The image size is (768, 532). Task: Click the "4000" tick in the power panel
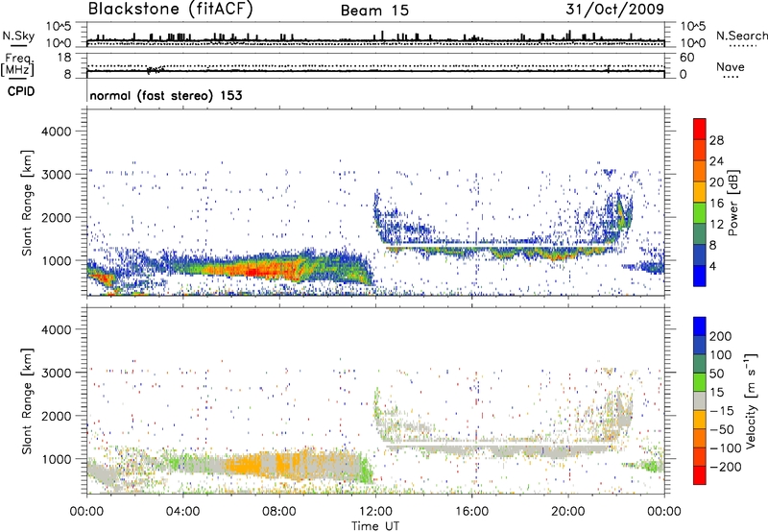pyautogui.click(x=56, y=132)
